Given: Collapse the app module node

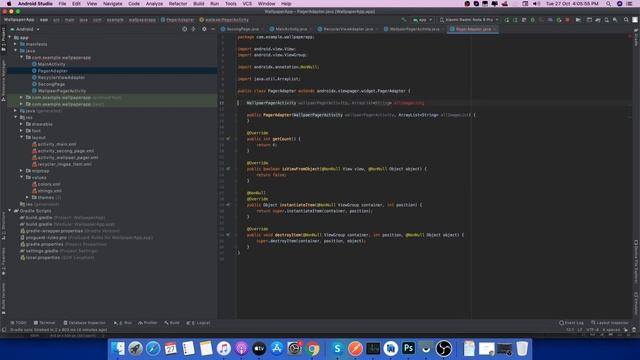Looking at the screenshot, I should (10, 38).
